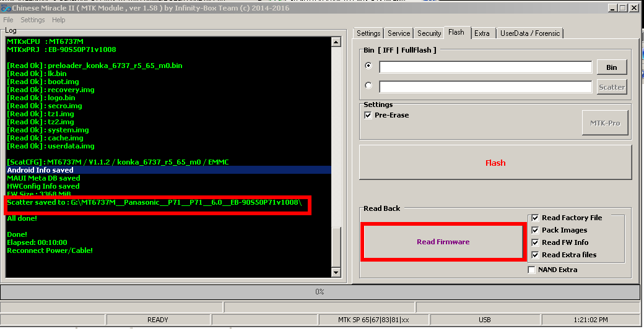Click the log scrollbar down arrow
The image size is (644, 329).
(336, 272)
